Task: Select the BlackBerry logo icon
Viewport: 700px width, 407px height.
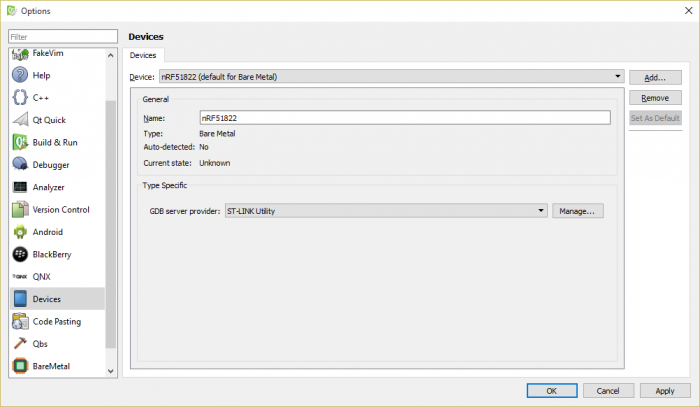Action: click(x=20, y=254)
